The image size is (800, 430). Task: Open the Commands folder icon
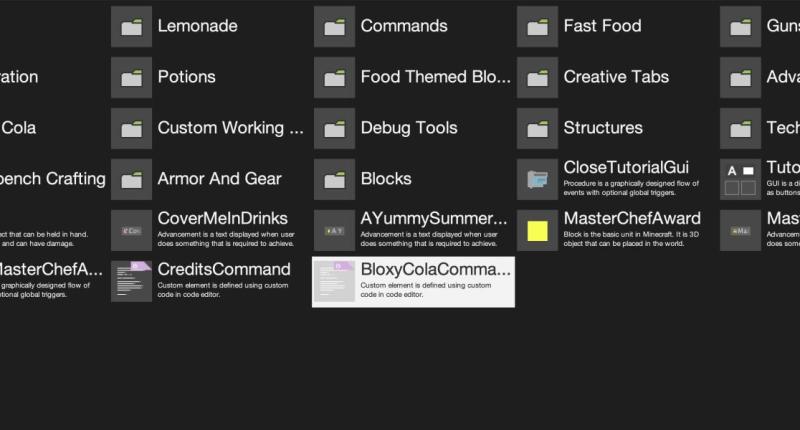pyautogui.click(x=334, y=27)
